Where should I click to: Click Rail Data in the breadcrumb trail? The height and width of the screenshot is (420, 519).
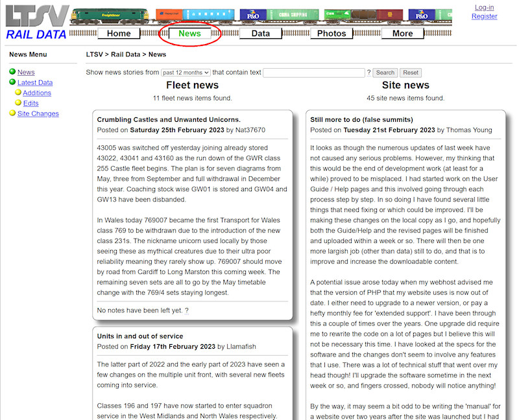click(125, 54)
